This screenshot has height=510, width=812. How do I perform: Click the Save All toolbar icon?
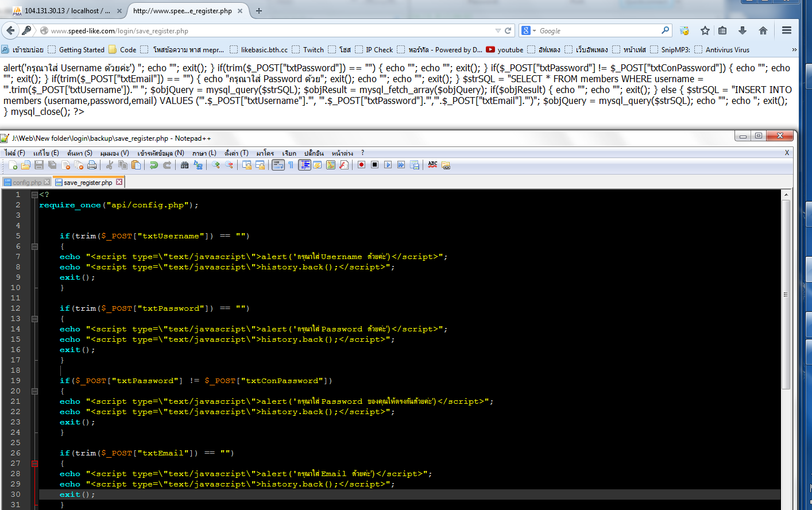coord(52,165)
